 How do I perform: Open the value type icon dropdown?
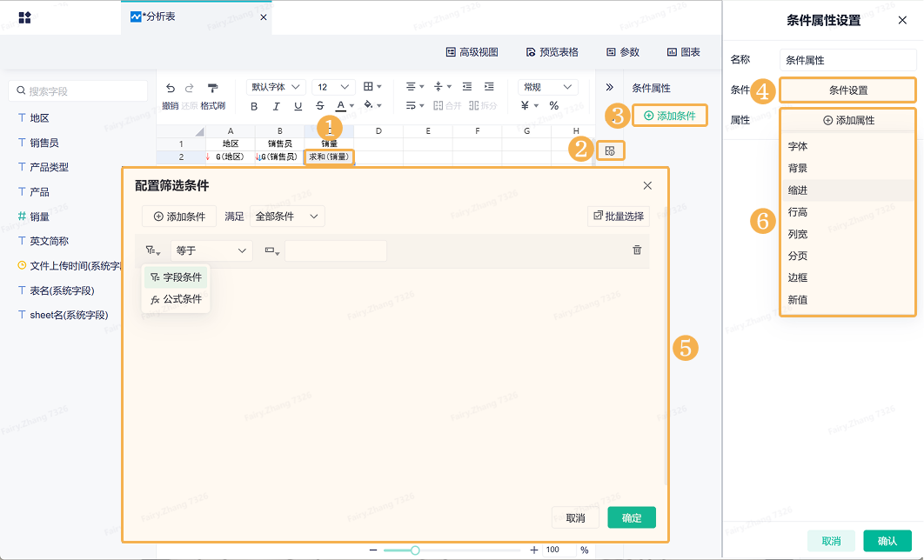271,250
